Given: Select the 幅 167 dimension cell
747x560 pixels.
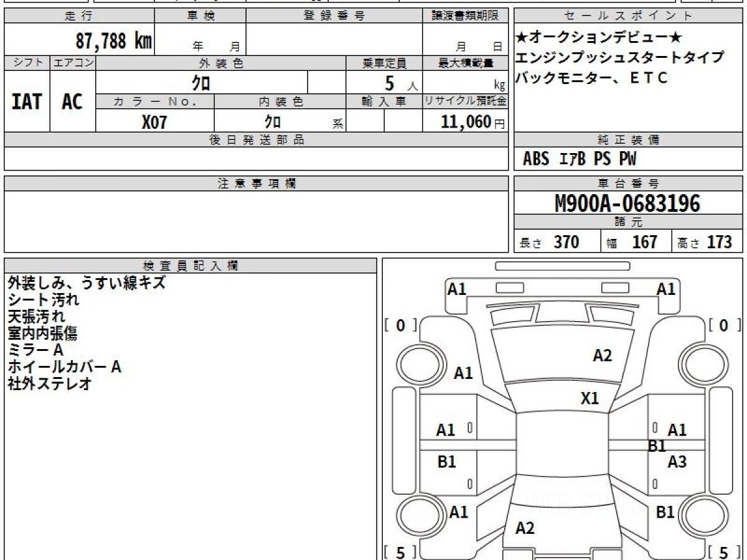Looking at the screenshot, I should [x=636, y=241].
